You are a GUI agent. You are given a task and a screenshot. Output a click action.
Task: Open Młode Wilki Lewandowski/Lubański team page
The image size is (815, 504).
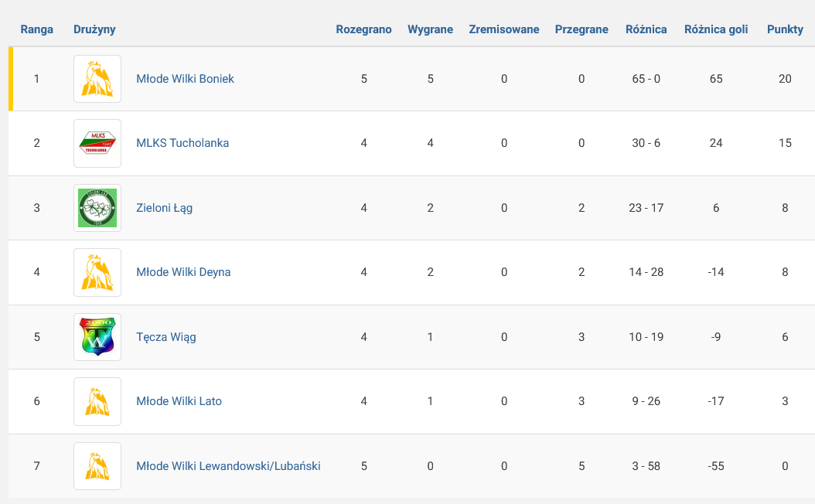(228, 466)
